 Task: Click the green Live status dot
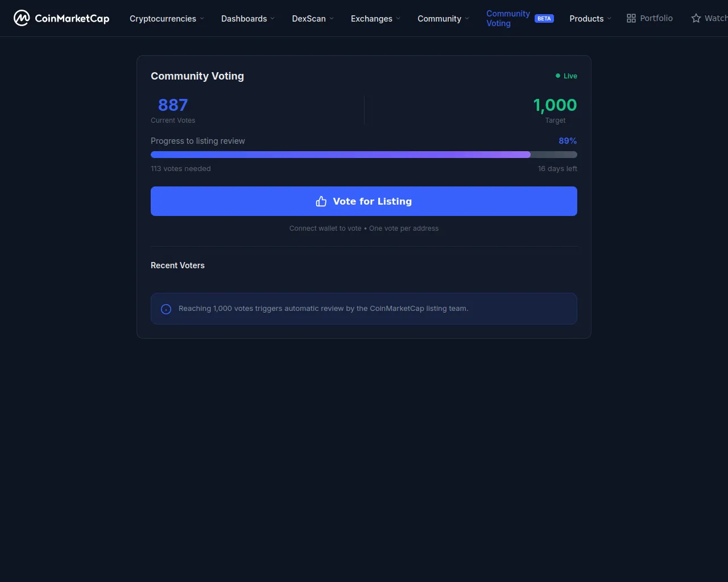pos(558,76)
